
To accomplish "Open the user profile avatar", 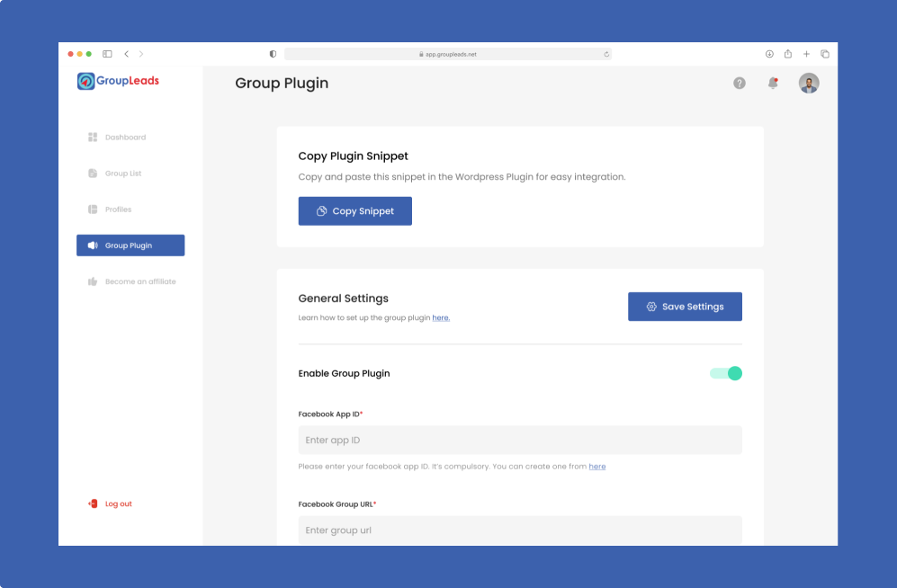I will (x=809, y=83).
